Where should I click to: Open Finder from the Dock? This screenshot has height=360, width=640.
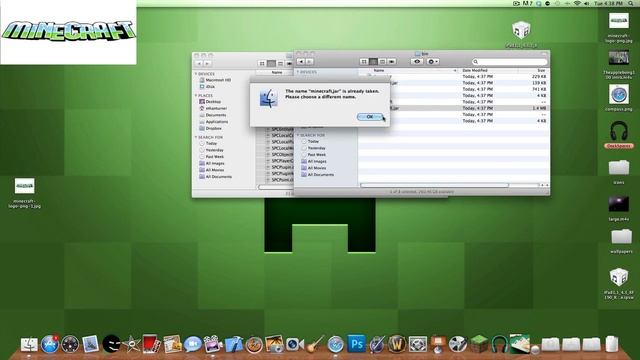pyautogui.click(x=29, y=344)
